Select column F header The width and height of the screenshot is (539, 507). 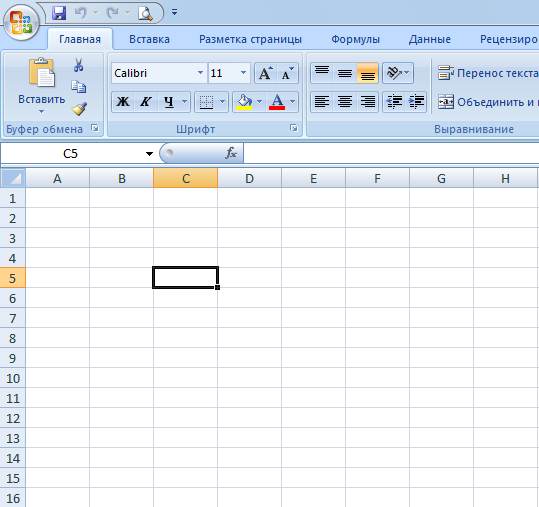377,178
